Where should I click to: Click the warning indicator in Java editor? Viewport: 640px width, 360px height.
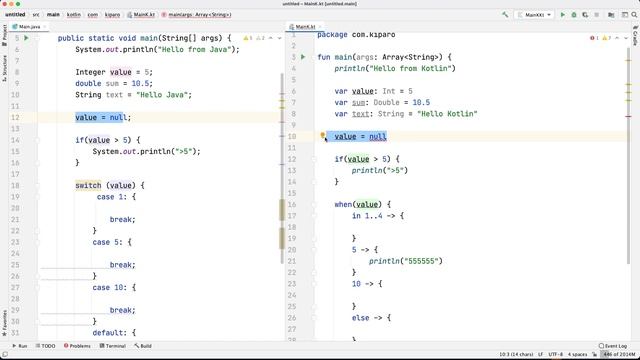248,38
